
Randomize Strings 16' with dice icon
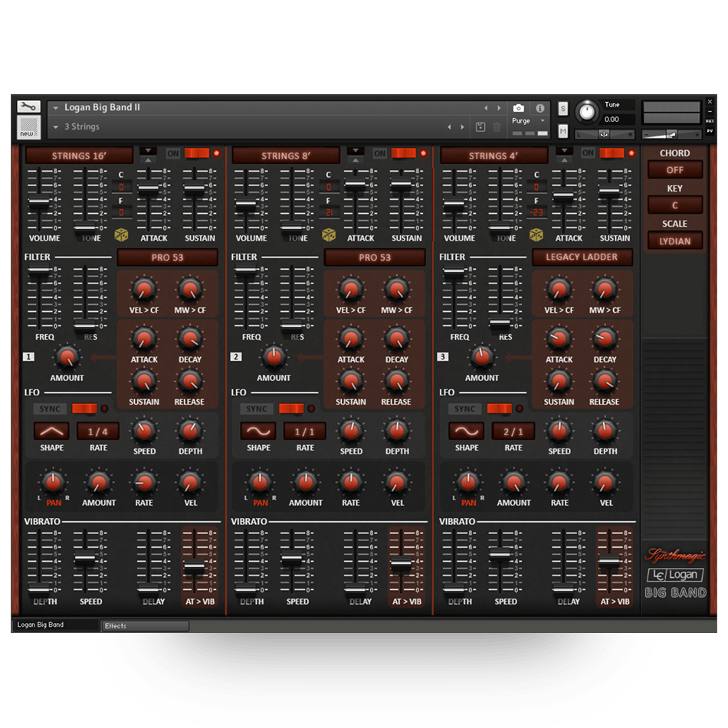click(121, 235)
